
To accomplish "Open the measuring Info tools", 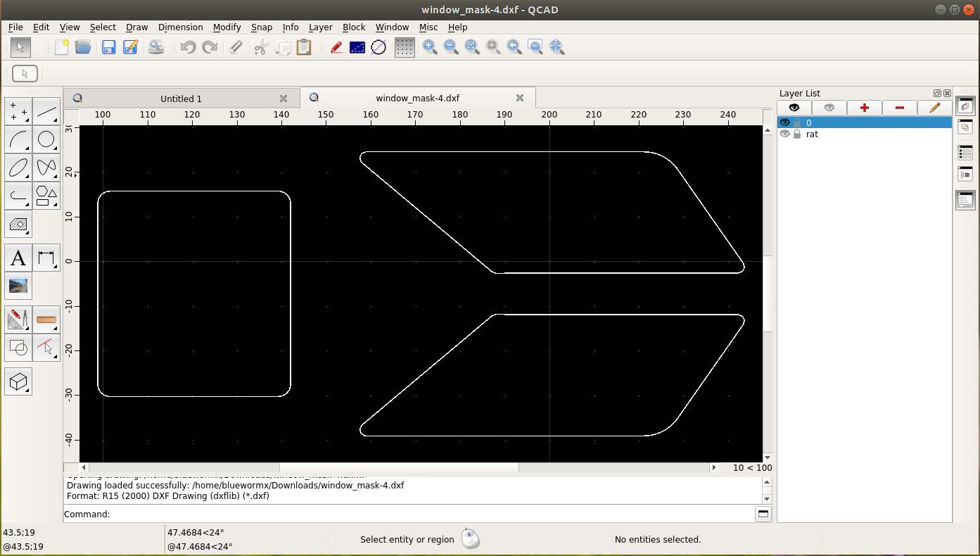I will point(46,320).
